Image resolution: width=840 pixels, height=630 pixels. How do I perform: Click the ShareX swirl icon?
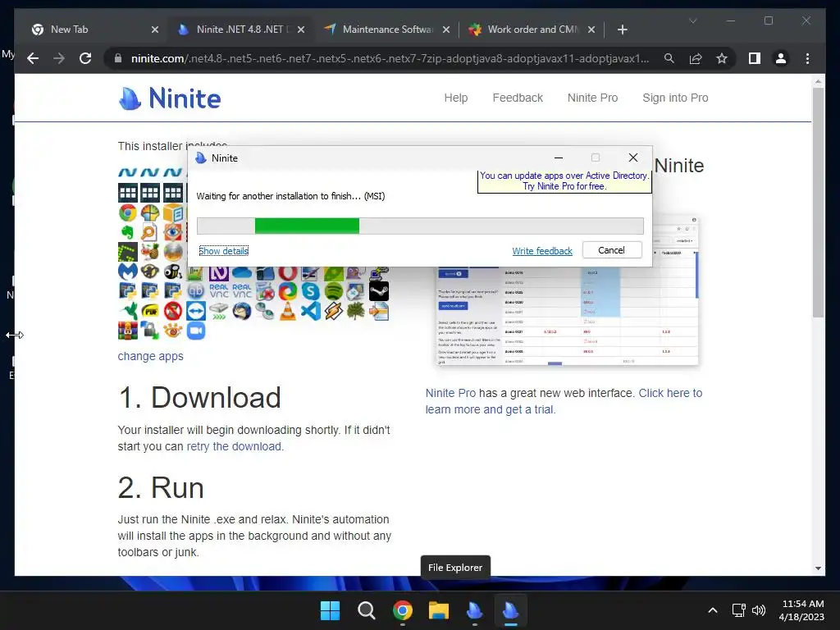point(288,291)
